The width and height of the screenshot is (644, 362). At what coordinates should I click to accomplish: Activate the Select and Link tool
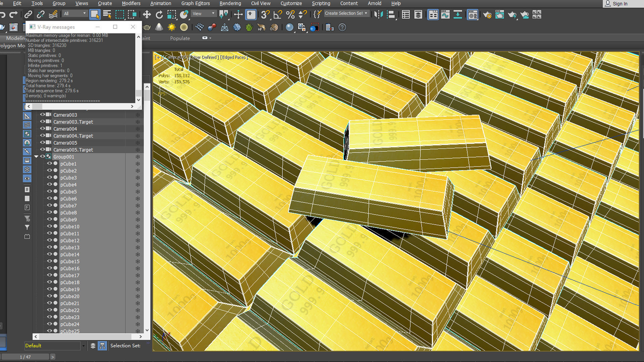28,14
